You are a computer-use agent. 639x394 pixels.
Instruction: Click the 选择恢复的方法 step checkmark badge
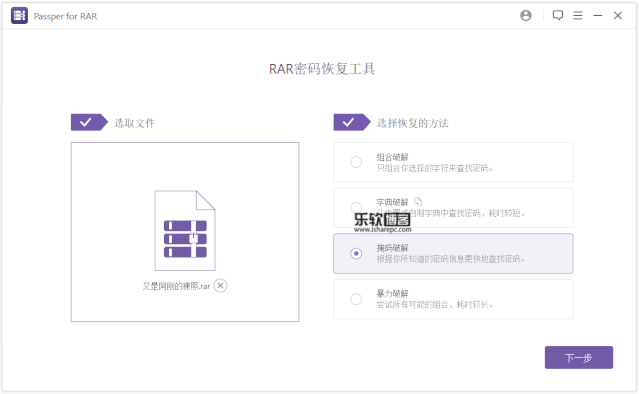click(x=352, y=122)
